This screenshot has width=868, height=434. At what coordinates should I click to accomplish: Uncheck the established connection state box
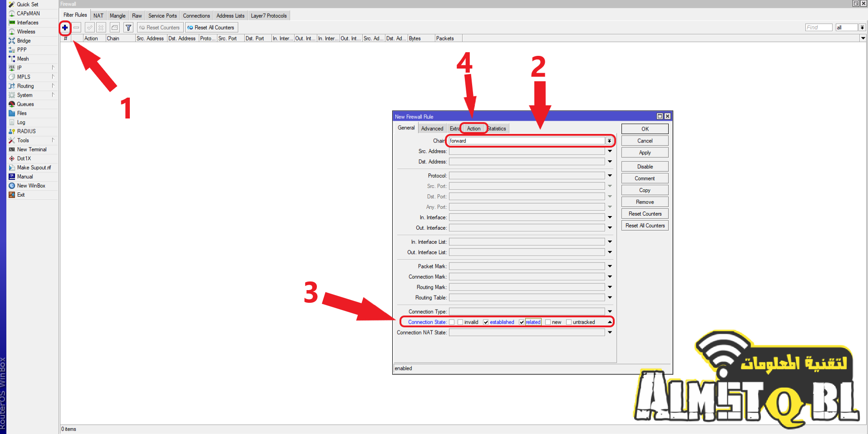coord(486,322)
